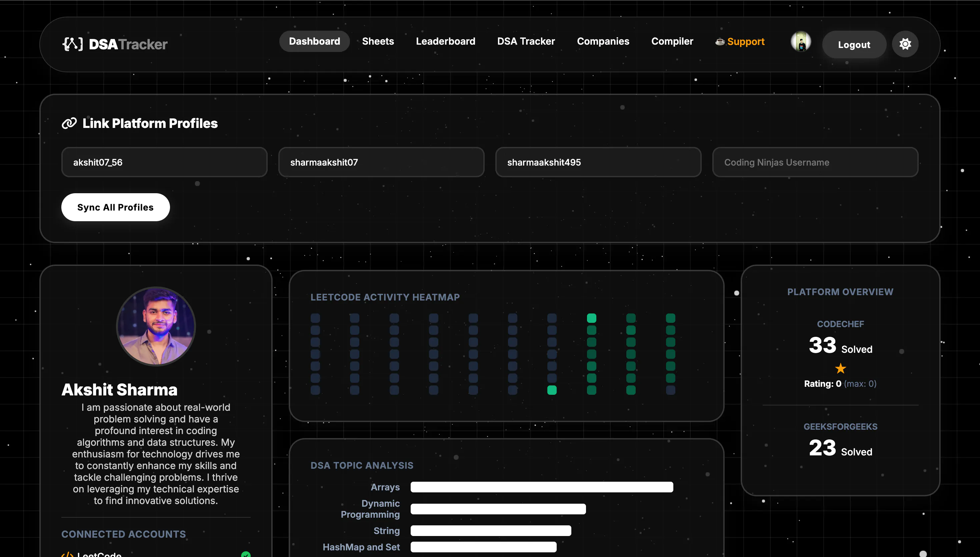Select DSA Tracker in navigation
This screenshot has height=557, width=980.
[x=526, y=41]
